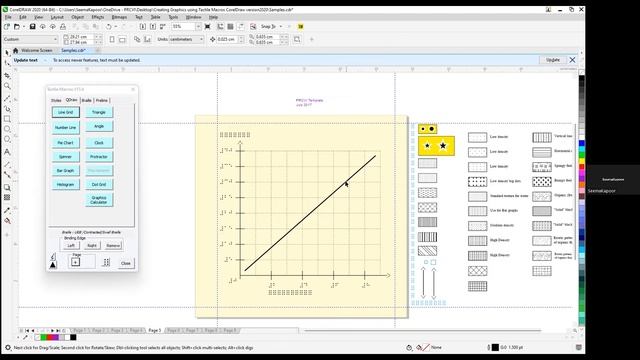Switch to the Braille tab in macro panel

pyautogui.click(x=87, y=100)
